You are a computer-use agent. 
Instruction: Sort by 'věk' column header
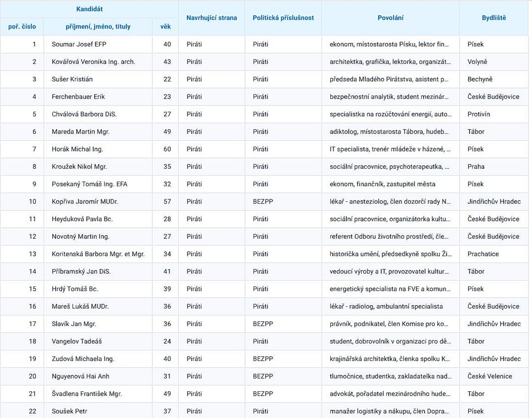point(165,27)
